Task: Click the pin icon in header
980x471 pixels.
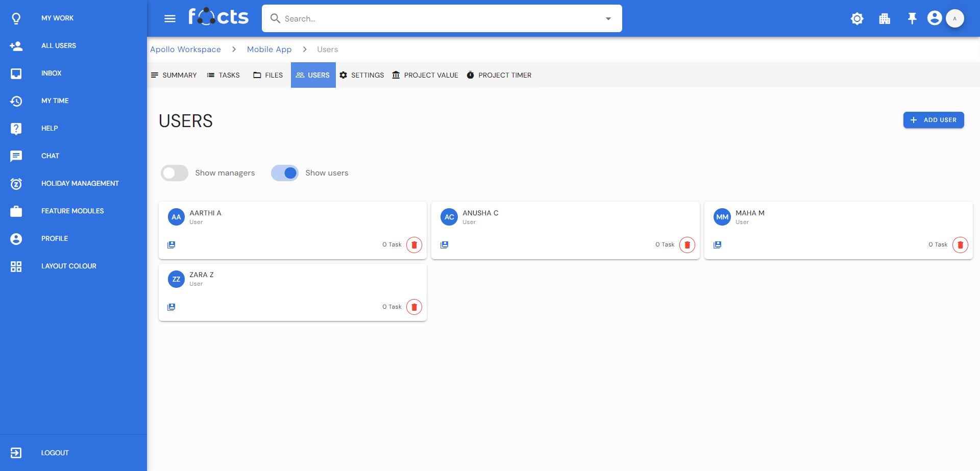Action: [x=912, y=19]
